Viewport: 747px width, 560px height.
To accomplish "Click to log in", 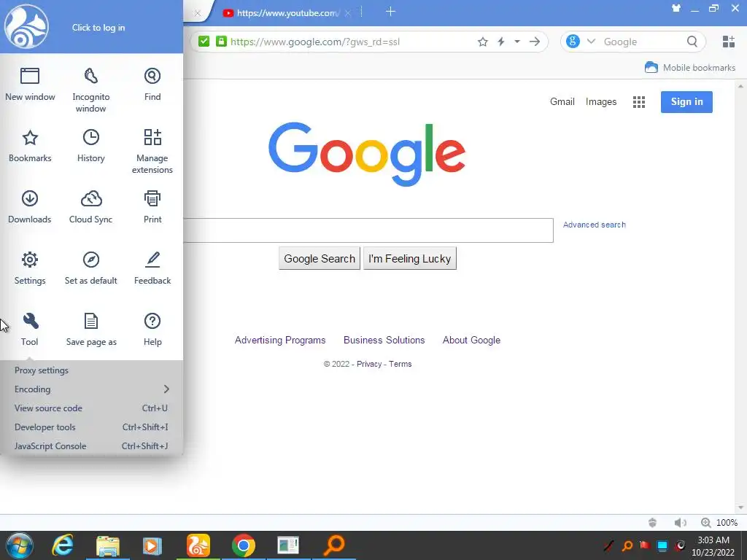I will coord(98,28).
